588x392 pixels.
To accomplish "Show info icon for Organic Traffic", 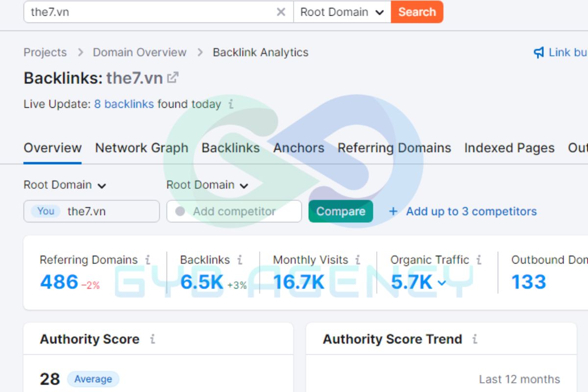I will tap(479, 260).
